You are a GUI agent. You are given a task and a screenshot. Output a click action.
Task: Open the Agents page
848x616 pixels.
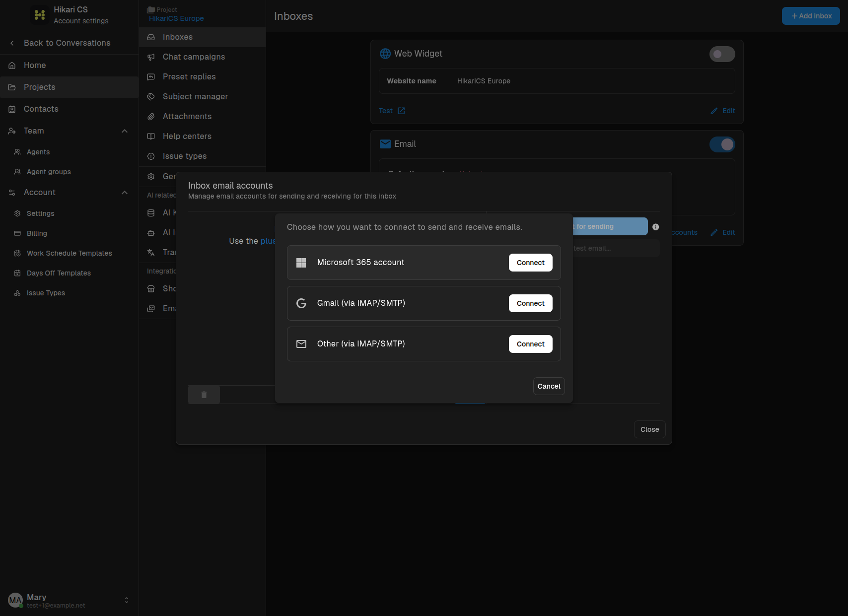tap(69, 152)
